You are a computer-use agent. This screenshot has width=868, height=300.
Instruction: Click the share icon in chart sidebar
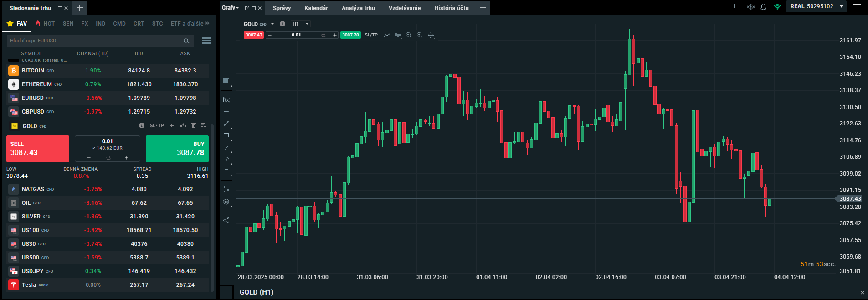[x=226, y=220]
